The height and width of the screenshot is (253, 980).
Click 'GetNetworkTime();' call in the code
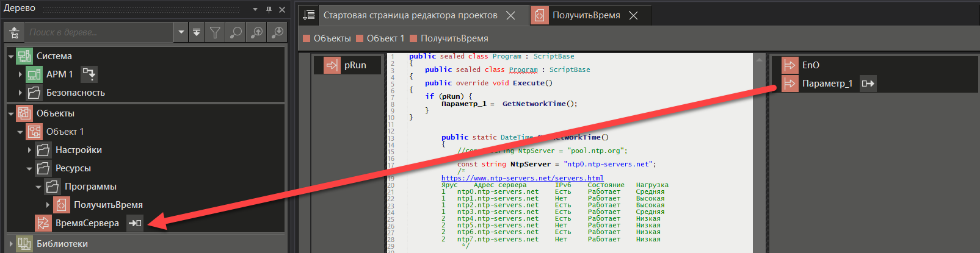click(540, 104)
